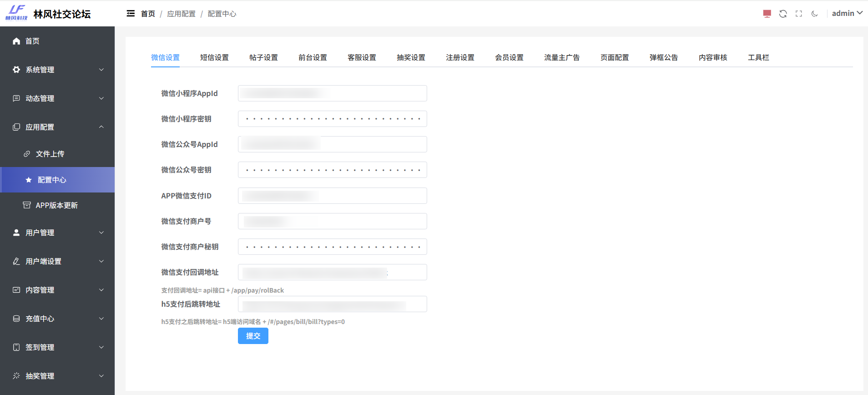Screen dimensions: 868x395
Task: Switch to the 页面配置 tab
Action: pyautogui.click(x=615, y=57)
